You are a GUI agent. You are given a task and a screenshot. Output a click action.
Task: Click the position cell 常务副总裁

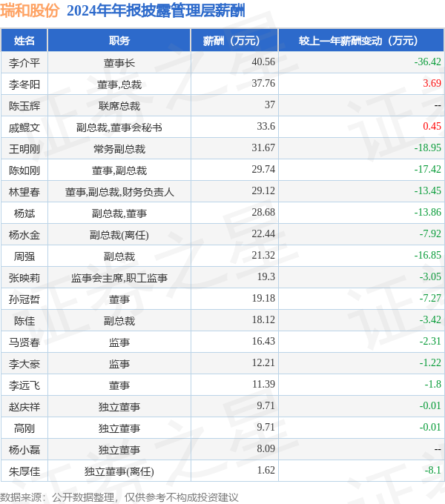(119, 149)
